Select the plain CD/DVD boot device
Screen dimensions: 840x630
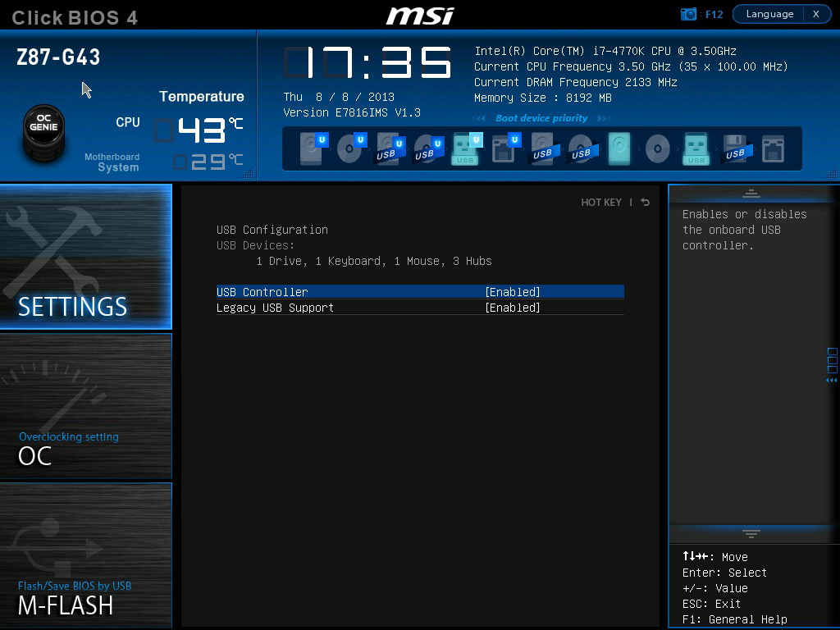point(657,148)
